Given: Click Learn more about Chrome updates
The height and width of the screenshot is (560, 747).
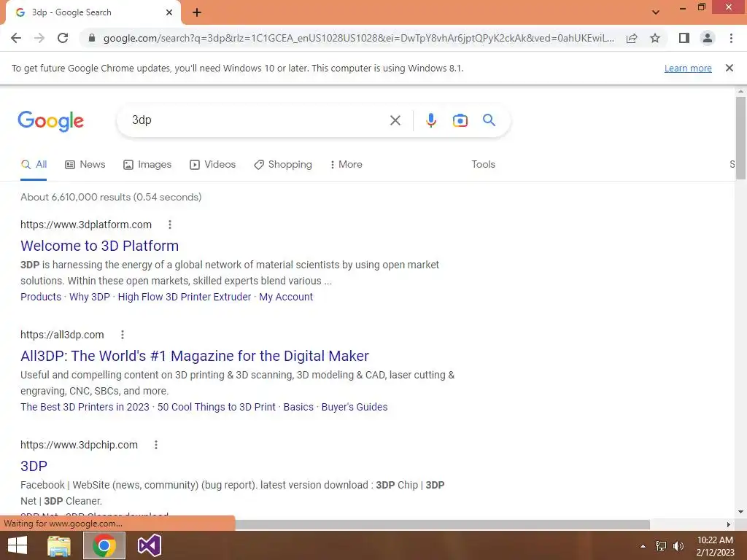Looking at the screenshot, I should click(688, 69).
